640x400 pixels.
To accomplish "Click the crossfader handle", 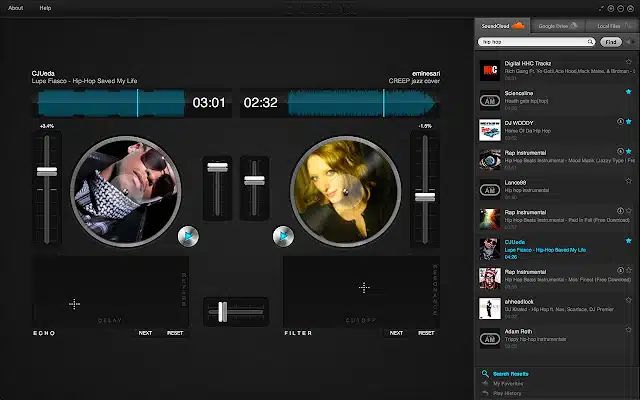I will click(222, 312).
